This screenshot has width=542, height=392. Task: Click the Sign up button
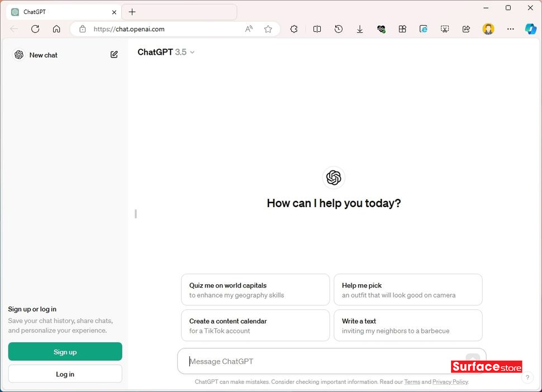point(65,352)
